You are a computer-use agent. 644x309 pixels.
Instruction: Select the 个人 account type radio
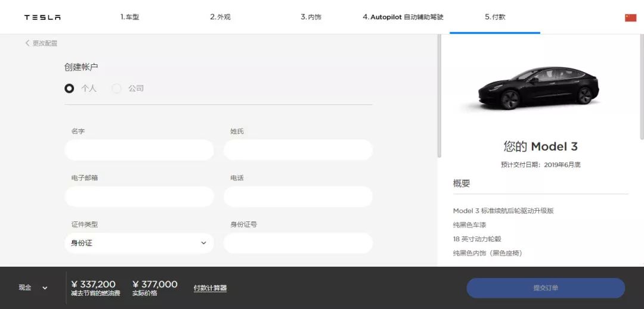tap(69, 88)
